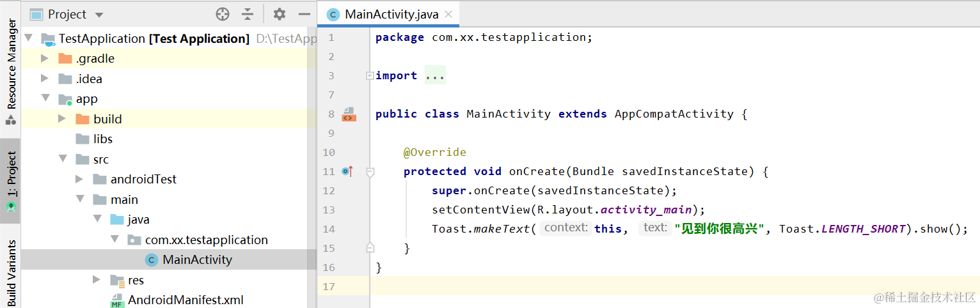Viewport: 980px width, 308px height.
Task: Click the makeText method call
Action: (x=502, y=229)
